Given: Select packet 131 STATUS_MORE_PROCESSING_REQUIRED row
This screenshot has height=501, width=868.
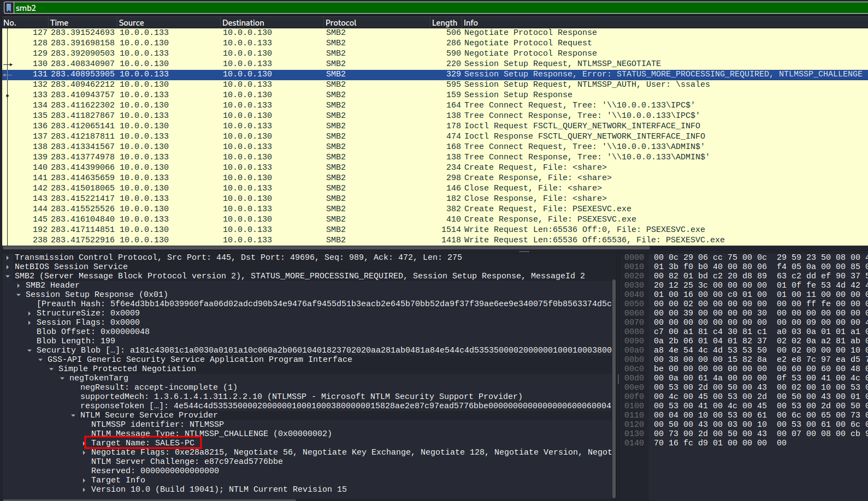Looking at the screenshot, I should 435,74.
